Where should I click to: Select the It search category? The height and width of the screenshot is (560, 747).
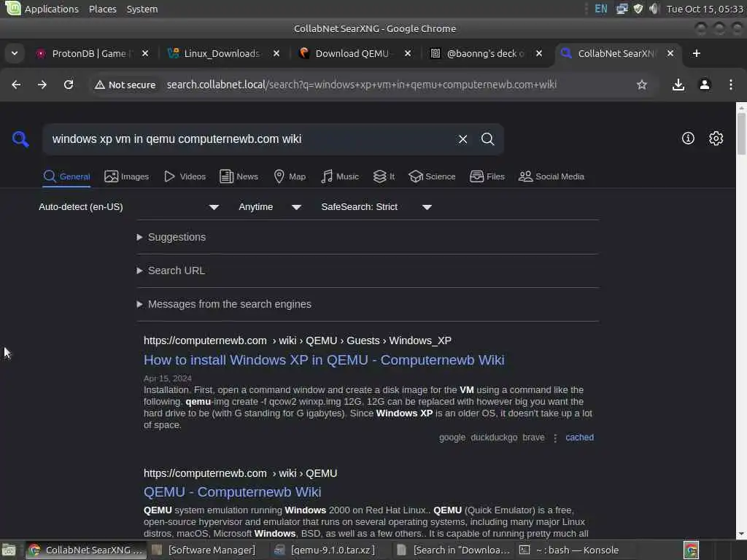click(x=384, y=176)
